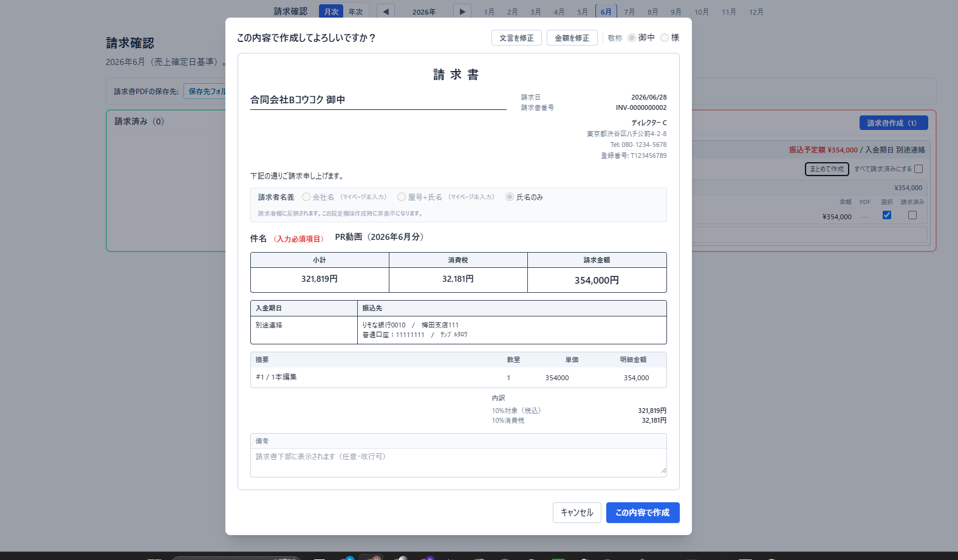Go to next year with right arrow

click(462, 12)
